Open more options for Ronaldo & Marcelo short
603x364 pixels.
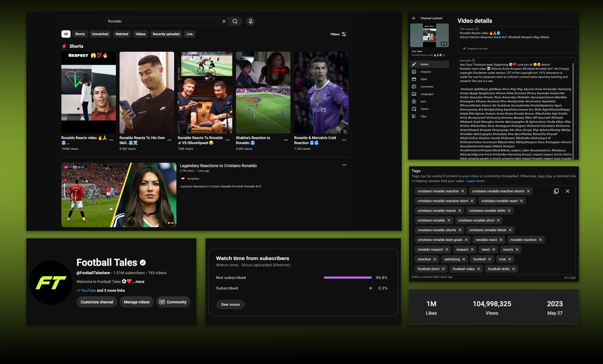pyautogui.click(x=344, y=140)
